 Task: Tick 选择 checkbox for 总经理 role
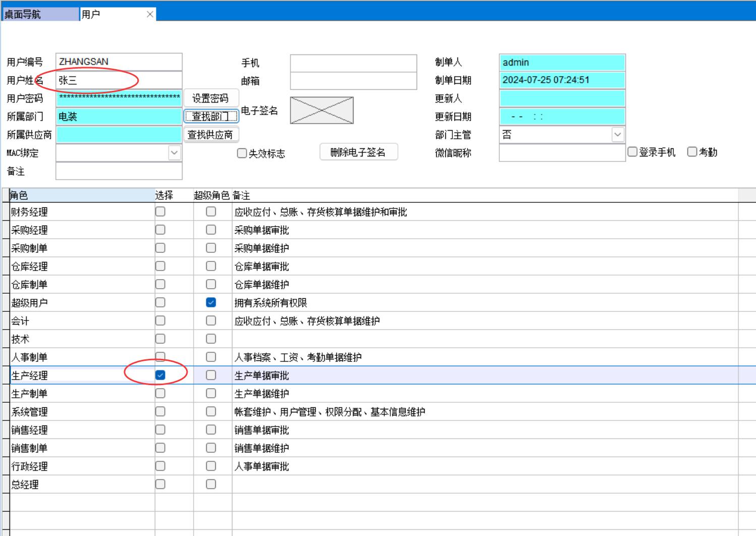coord(160,484)
